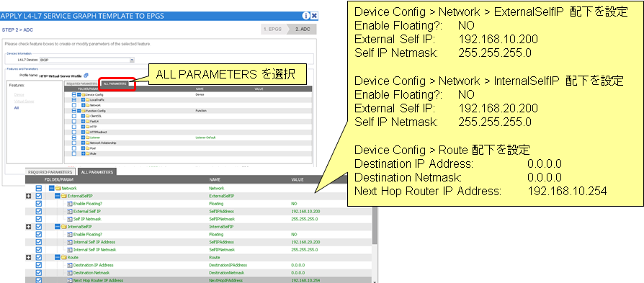
Task: Select the All features link
Action: click(x=17, y=107)
